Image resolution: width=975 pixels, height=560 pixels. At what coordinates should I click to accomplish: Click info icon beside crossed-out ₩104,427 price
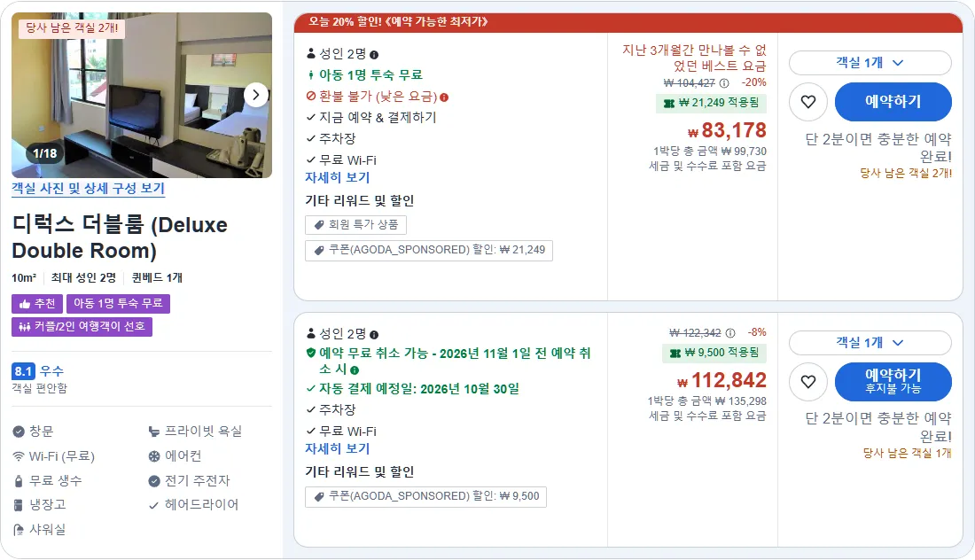724,82
